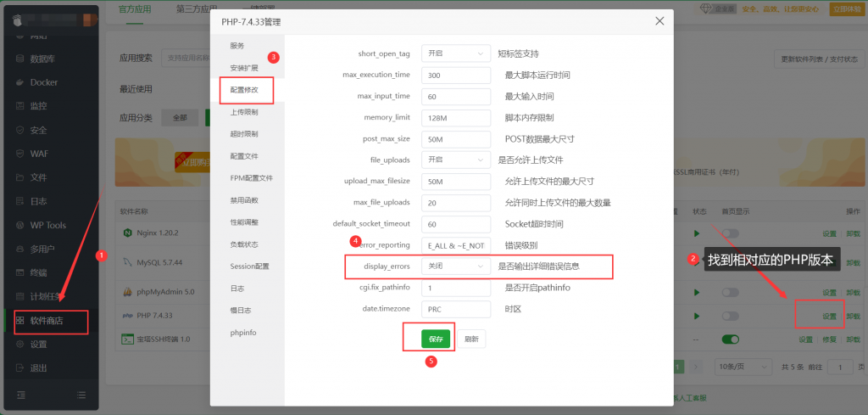The height and width of the screenshot is (415, 868).
Task: Select 安装扩展 in PHP management menu
Action: 243,68
